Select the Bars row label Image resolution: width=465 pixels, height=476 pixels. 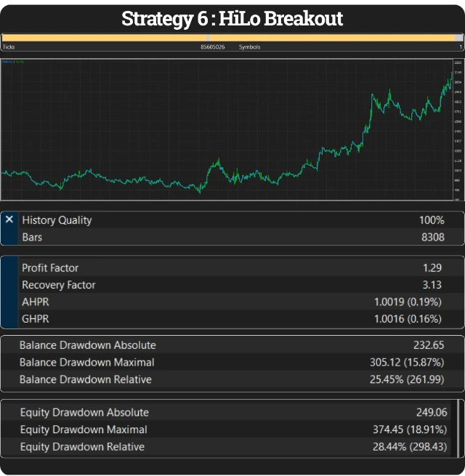pos(33,237)
